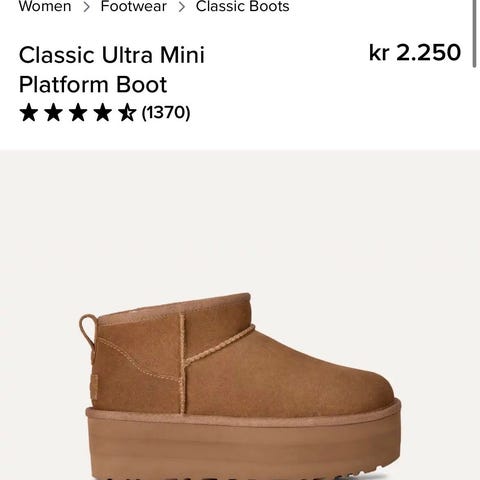Click the chevron before Classic Boots
Image resolution: width=480 pixels, height=480 pixels.
pos(182,7)
